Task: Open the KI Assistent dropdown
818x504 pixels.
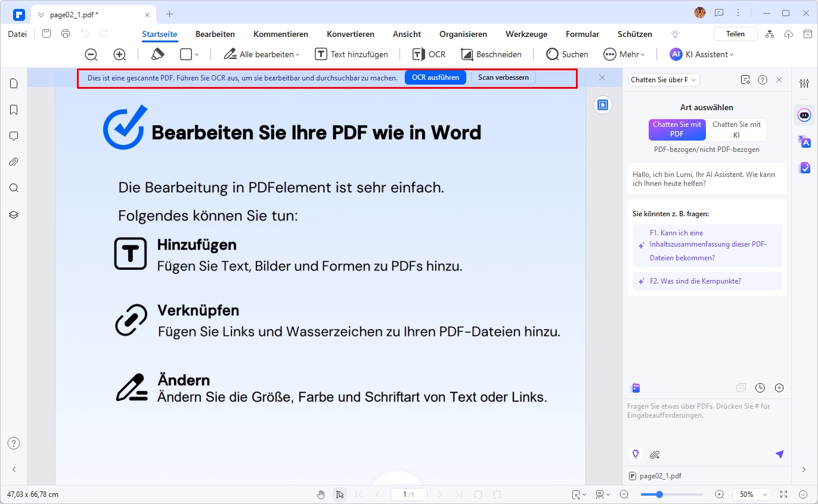Action: point(701,54)
